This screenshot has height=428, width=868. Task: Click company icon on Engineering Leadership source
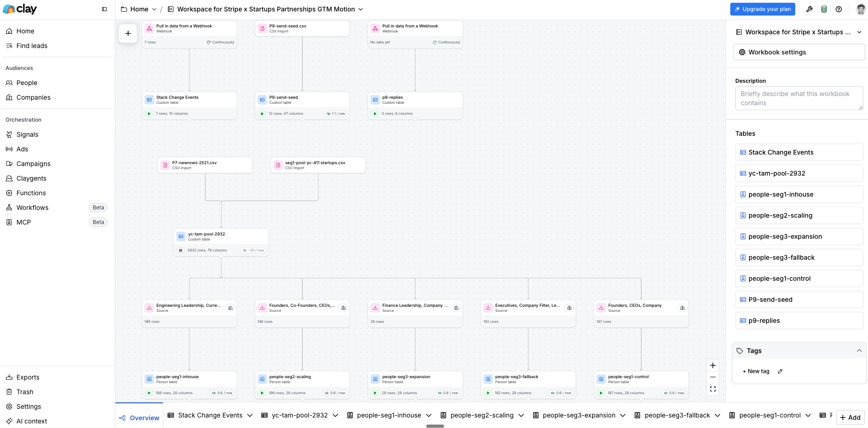click(x=231, y=308)
